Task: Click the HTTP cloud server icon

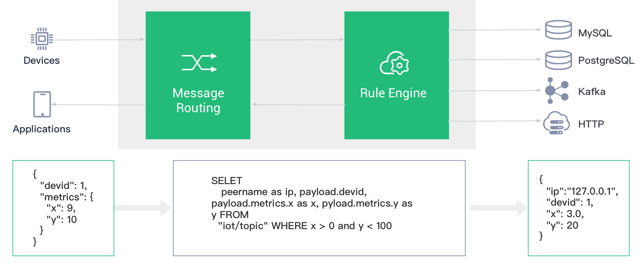Action: coord(557,123)
